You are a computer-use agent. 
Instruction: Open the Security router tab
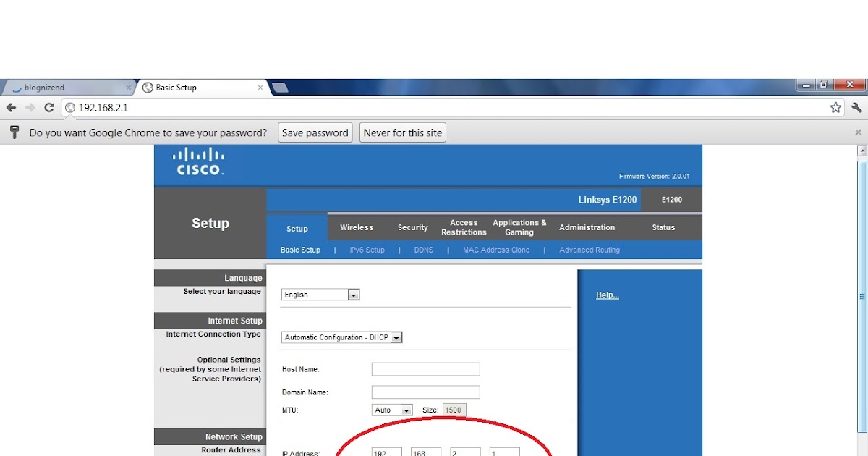click(413, 227)
